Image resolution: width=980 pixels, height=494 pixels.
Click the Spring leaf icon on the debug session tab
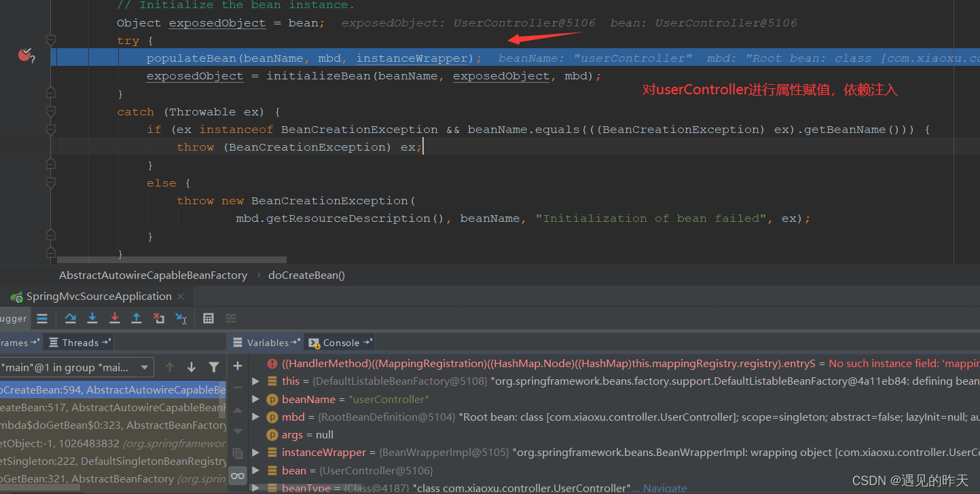[17, 297]
